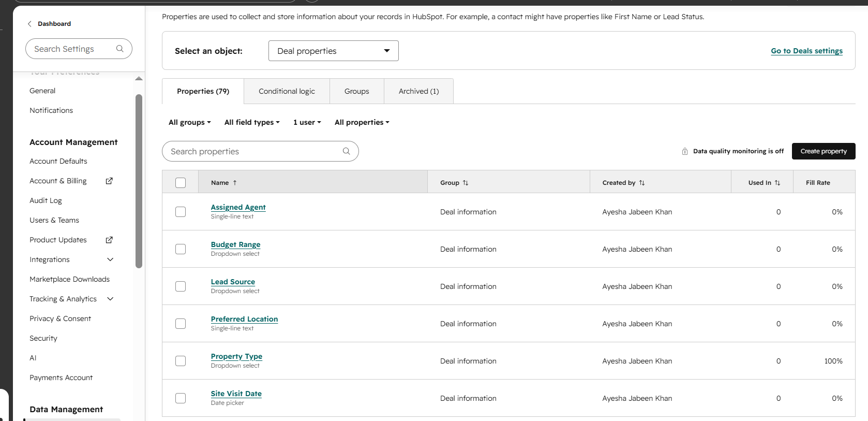Viewport: 868px width, 421px height.
Task: Open Security settings in sidebar
Action: point(43,338)
